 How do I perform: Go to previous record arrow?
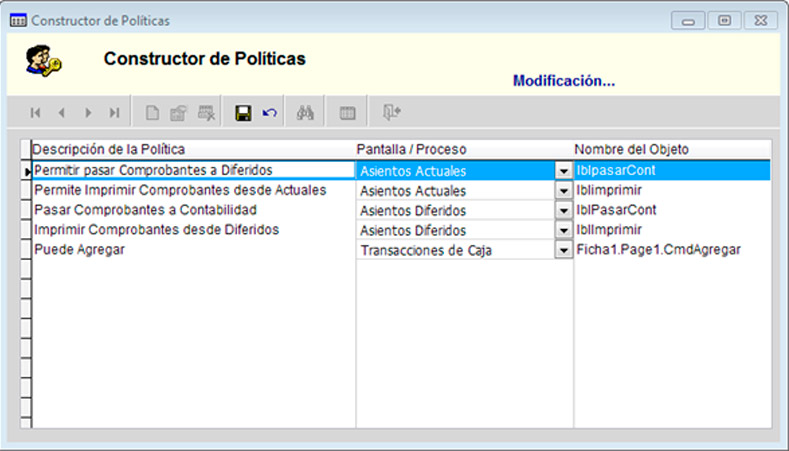tap(62, 113)
